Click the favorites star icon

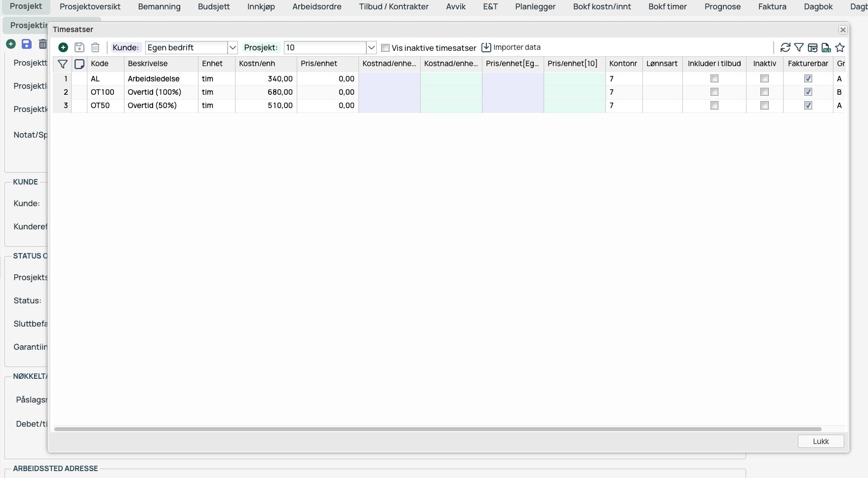(x=840, y=47)
